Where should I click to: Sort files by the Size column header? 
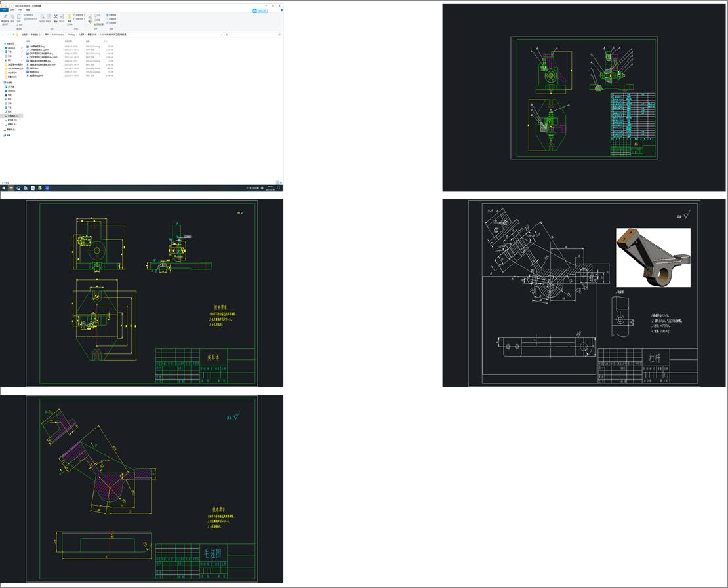106,41
